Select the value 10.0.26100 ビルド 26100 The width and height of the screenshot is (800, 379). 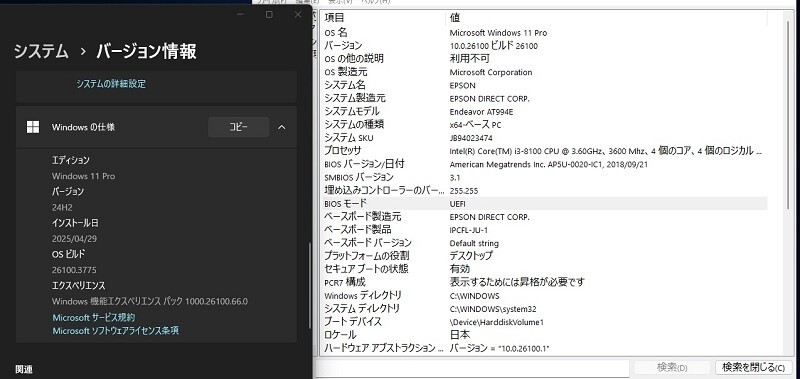tap(493, 46)
